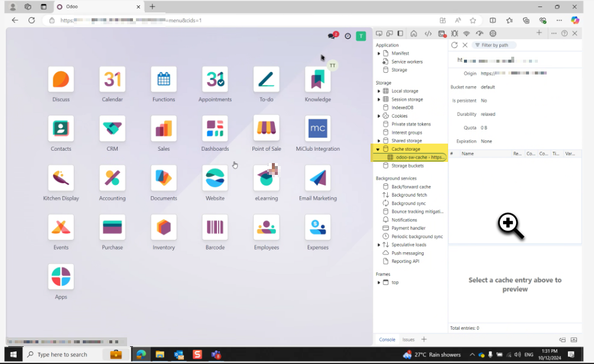The image size is (594, 364).
Task: Switch to the Issues drawer tab
Action: (x=408, y=339)
